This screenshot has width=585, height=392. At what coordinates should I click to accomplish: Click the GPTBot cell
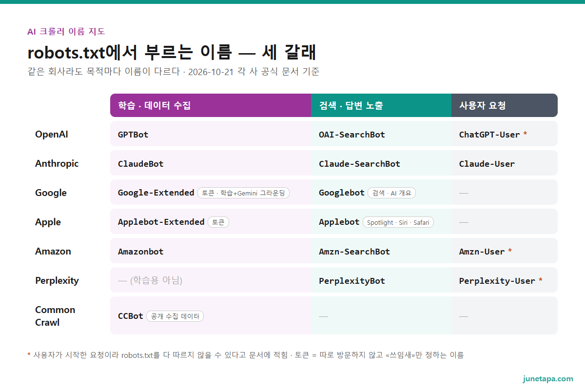pyautogui.click(x=211, y=134)
